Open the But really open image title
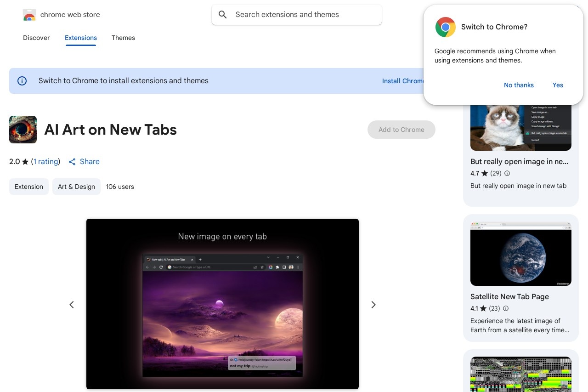 click(x=519, y=162)
